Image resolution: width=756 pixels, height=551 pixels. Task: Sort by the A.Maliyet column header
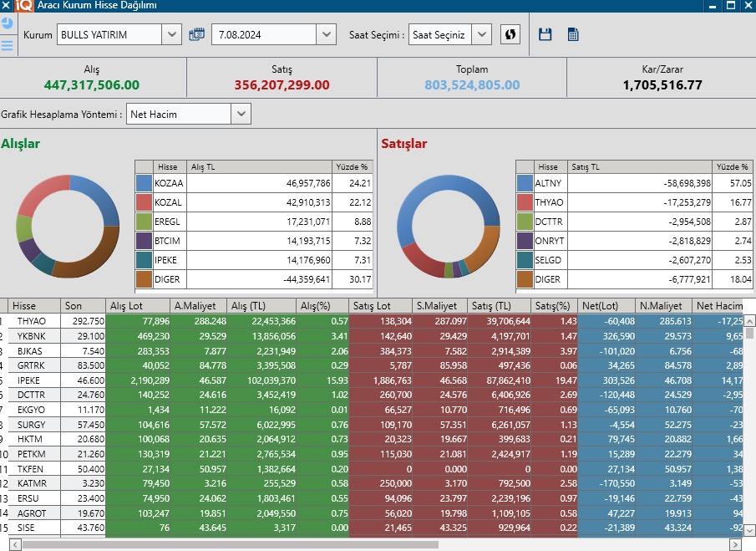coord(198,306)
